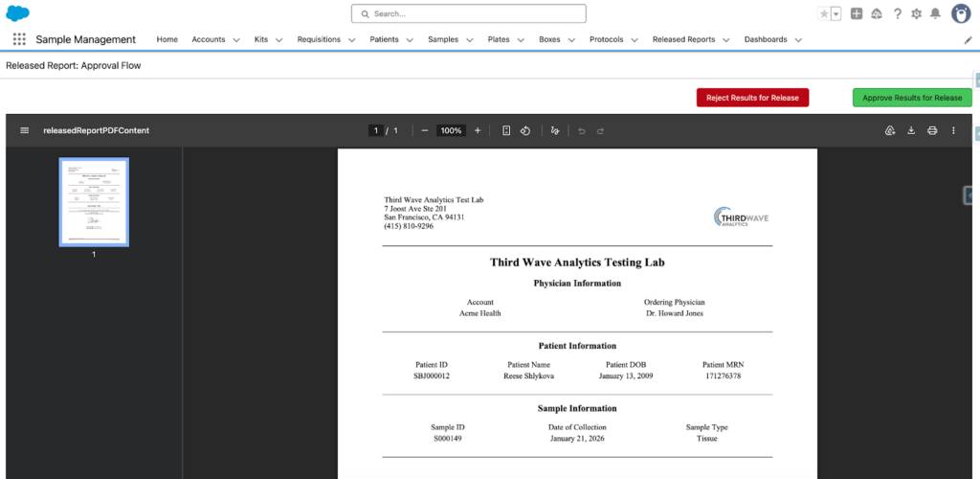Download the released report PDF
Viewport: 980px width, 479px height.
click(911, 130)
